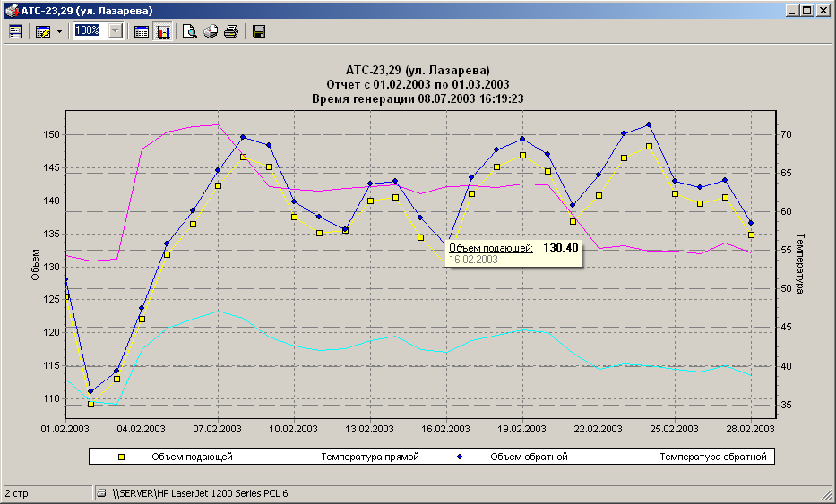Select the Объем подающей legend label
This screenshot has width=836, height=504.
tap(192, 457)
